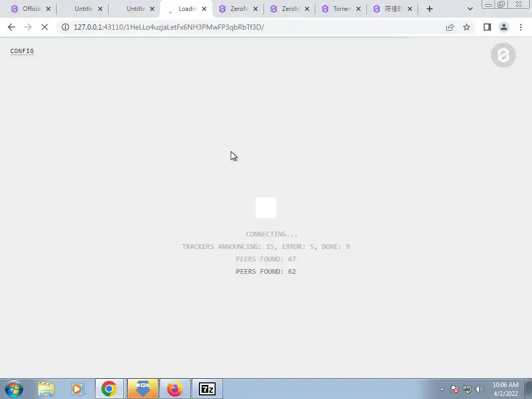Open Firefox from the taskbar
This screenshot has height=399, width=532.
point(175,389)
